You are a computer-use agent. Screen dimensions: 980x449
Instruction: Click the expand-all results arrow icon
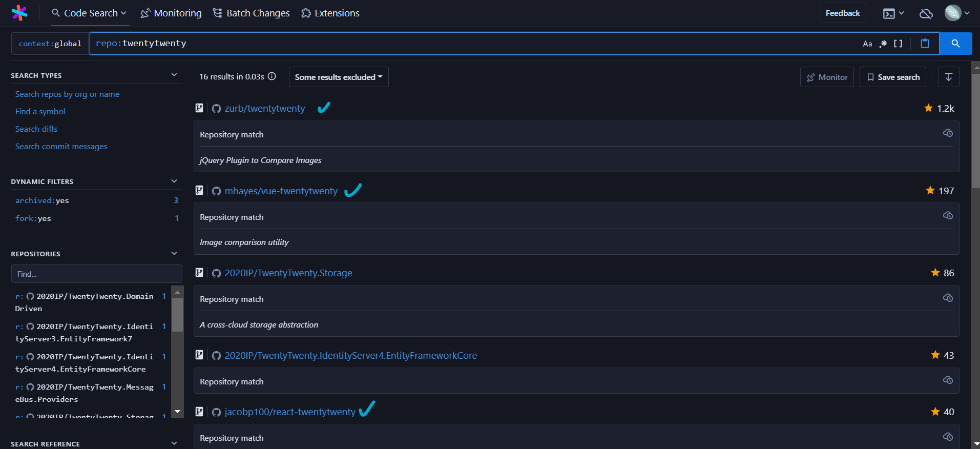coord(949,77)
